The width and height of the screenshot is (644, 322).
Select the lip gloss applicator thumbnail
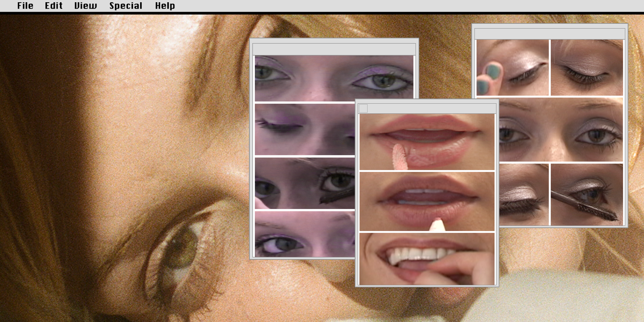click(427, 142)
